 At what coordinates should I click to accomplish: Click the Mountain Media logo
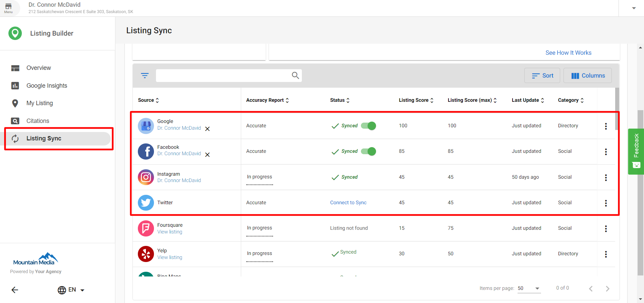(x=35, y=259)
